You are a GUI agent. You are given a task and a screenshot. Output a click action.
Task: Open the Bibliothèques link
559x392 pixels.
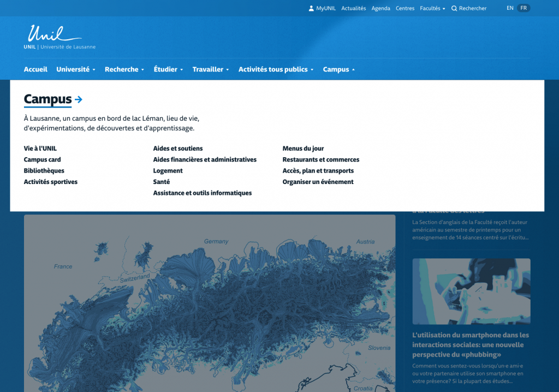coord(44,171)
